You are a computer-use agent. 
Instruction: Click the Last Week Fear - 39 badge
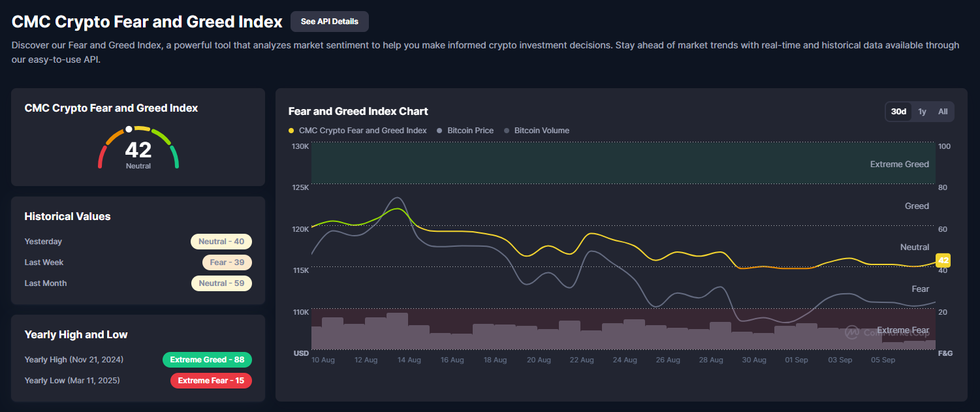point(227,262)
